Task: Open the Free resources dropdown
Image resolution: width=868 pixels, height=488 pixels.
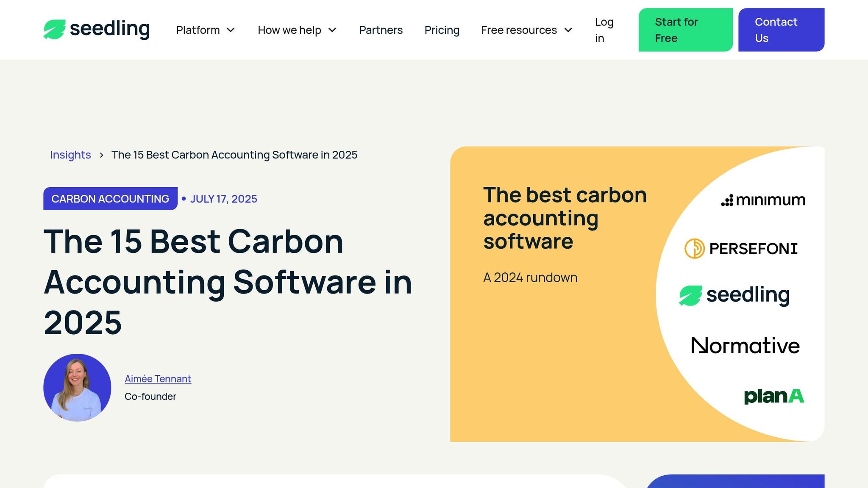Action: (526, 30)
